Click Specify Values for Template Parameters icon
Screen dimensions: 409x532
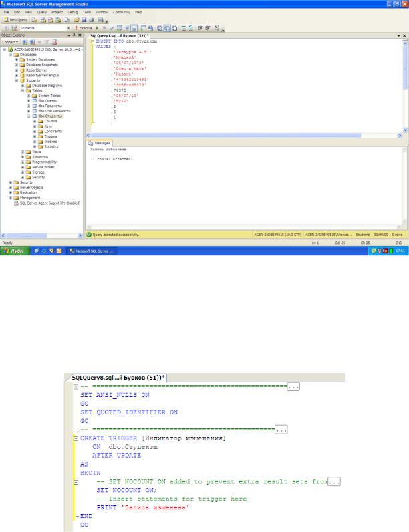(217, 28)
